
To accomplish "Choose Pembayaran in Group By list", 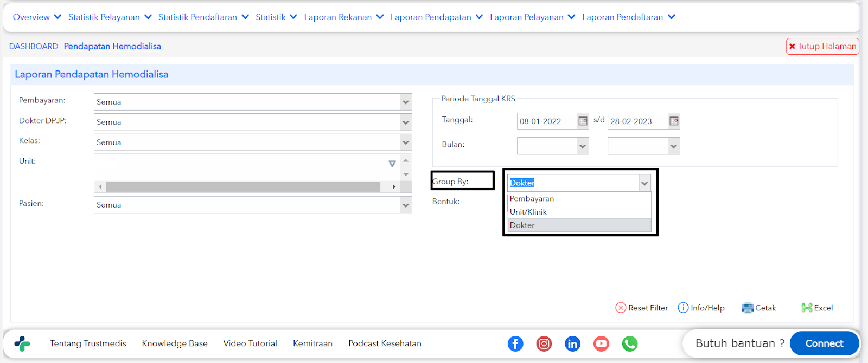I will tap(579, 199).
